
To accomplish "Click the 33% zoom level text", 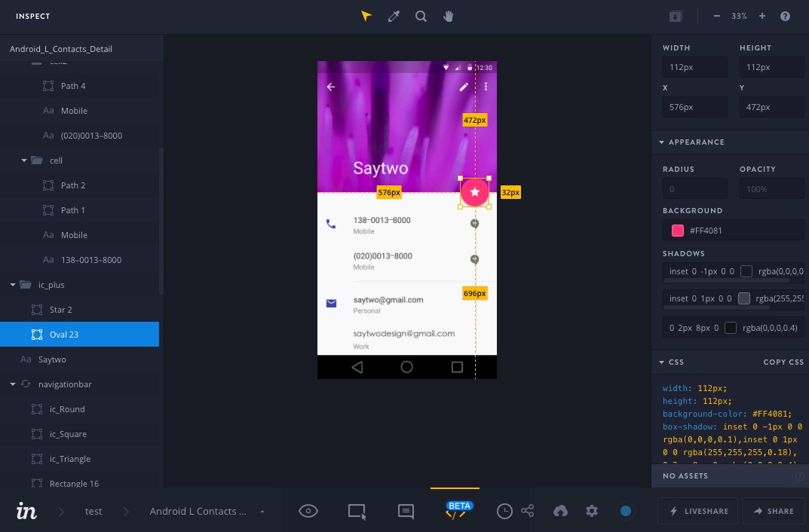I will [739, 16].
